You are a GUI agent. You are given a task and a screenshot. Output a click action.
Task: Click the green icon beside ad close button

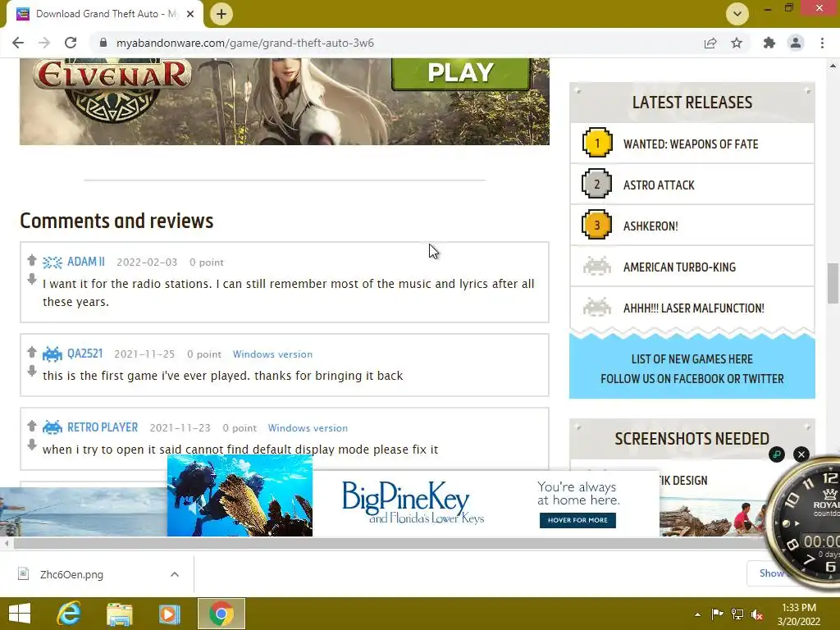(777, 454)
